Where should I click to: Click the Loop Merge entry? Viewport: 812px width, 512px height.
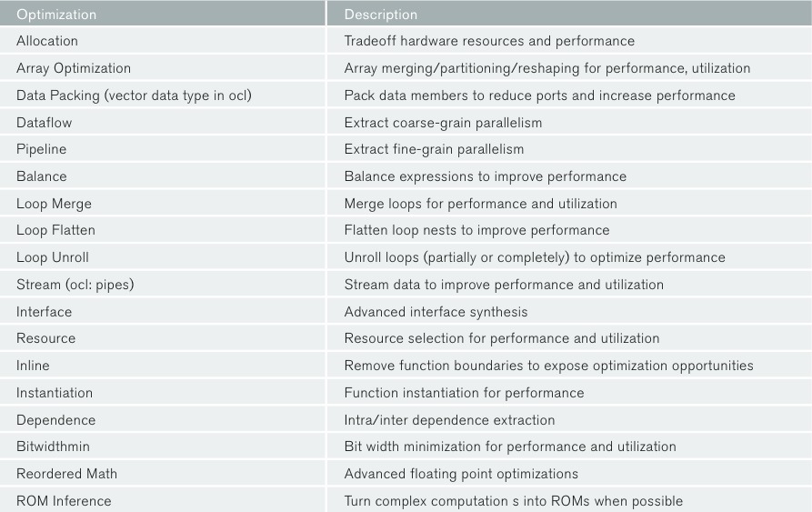click(x=54, y=204)
